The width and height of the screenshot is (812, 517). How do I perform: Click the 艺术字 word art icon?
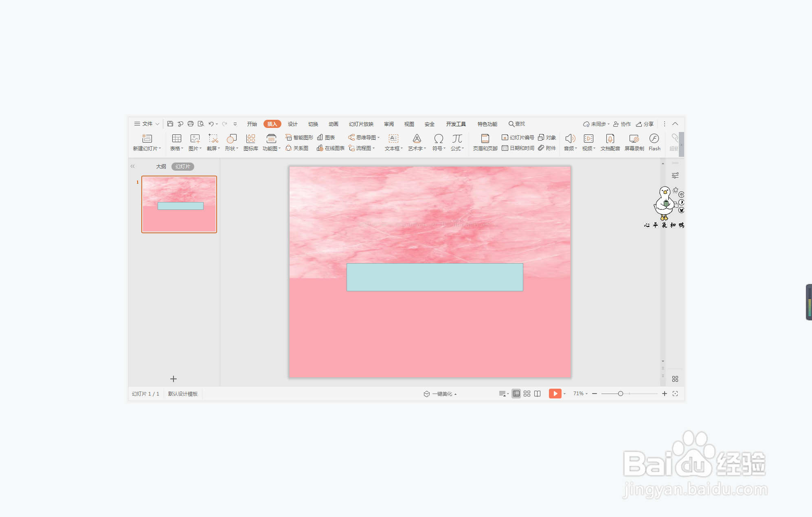417,139
